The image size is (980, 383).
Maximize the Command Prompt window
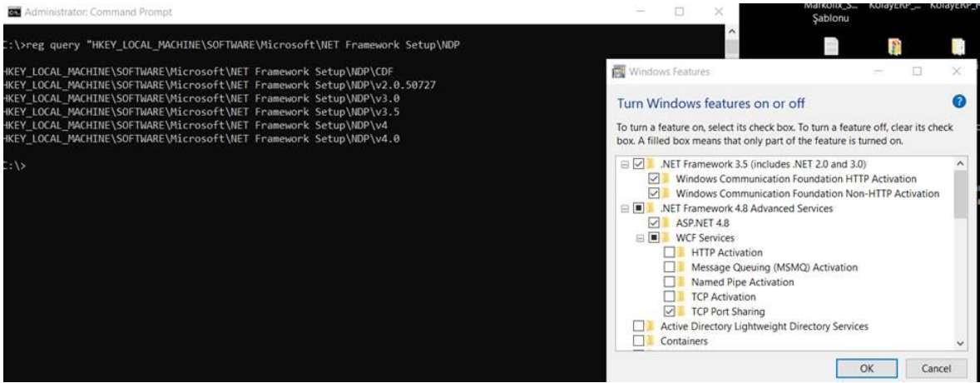click(680, 12)
